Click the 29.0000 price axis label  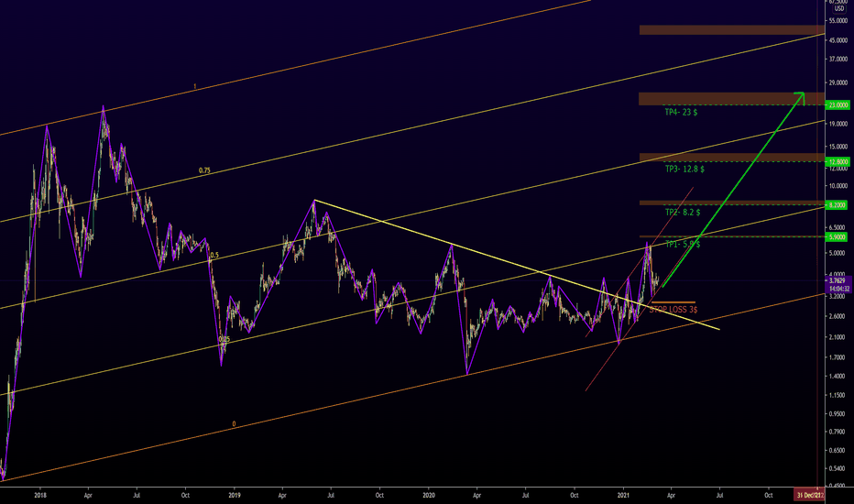[x=838, y=82]
